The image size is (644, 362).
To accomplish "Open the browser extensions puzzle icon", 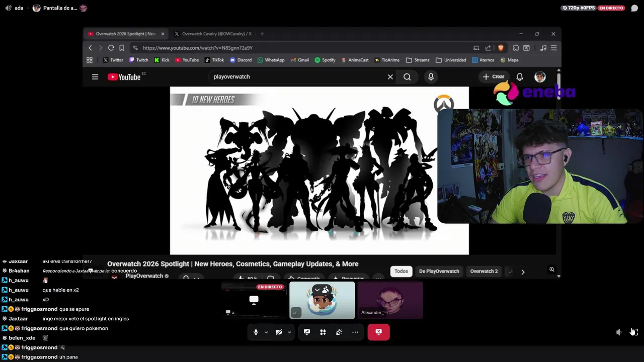I will point(516,48).
